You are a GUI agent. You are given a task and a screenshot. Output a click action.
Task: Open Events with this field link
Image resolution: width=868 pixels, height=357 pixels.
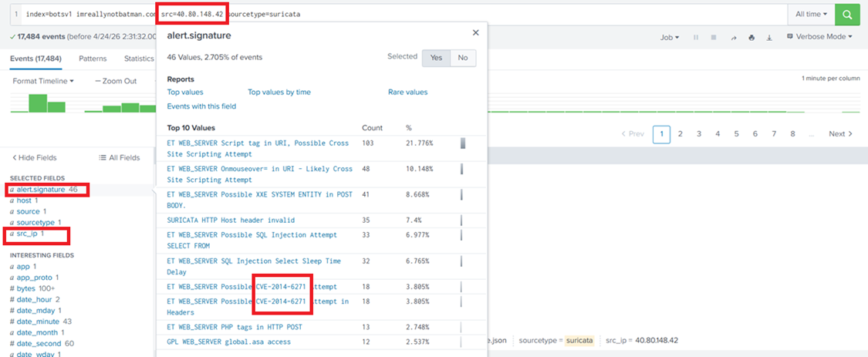201,106
